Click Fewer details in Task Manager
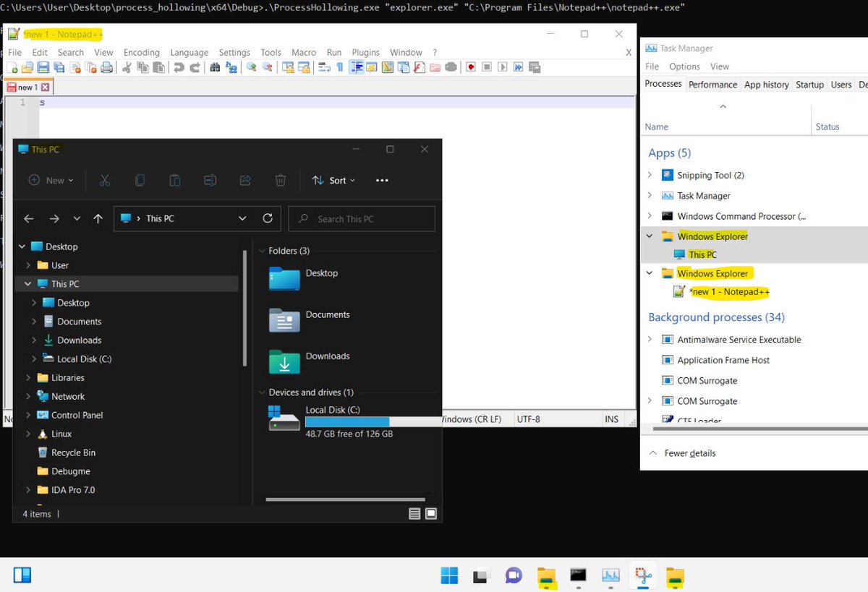Screen dimensions: 868x592 tap(682, 453)
